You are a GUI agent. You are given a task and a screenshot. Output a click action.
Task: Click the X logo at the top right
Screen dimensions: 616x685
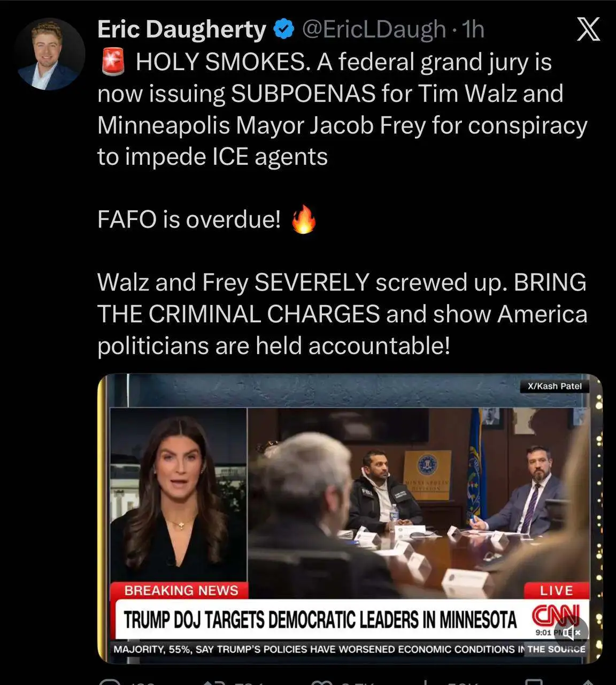[x=588, y=29]
